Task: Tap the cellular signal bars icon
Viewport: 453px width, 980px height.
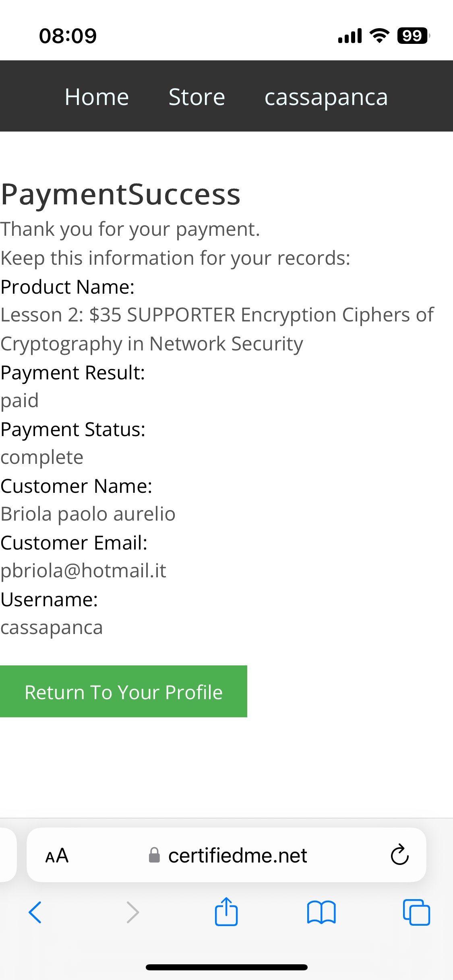Action: point(350,36)
